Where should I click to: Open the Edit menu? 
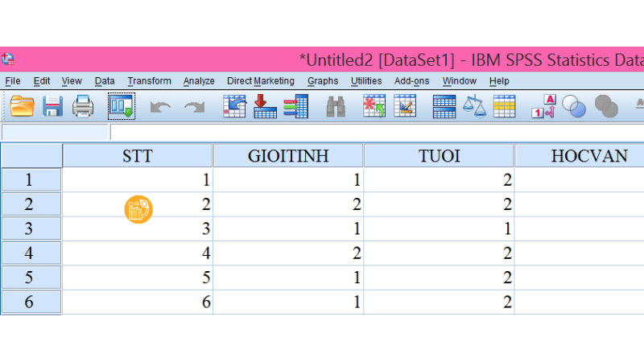(x=42, y=81)
